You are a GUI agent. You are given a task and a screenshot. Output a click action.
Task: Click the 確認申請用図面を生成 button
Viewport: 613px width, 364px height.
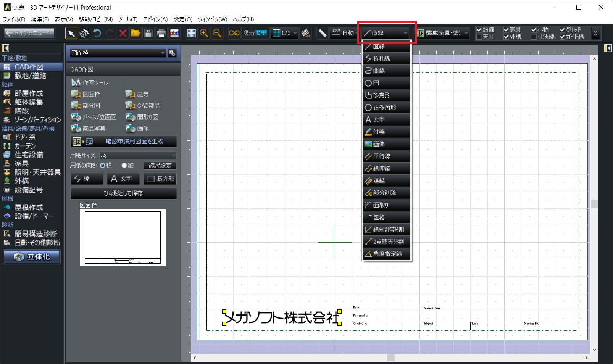click(123, 142)
